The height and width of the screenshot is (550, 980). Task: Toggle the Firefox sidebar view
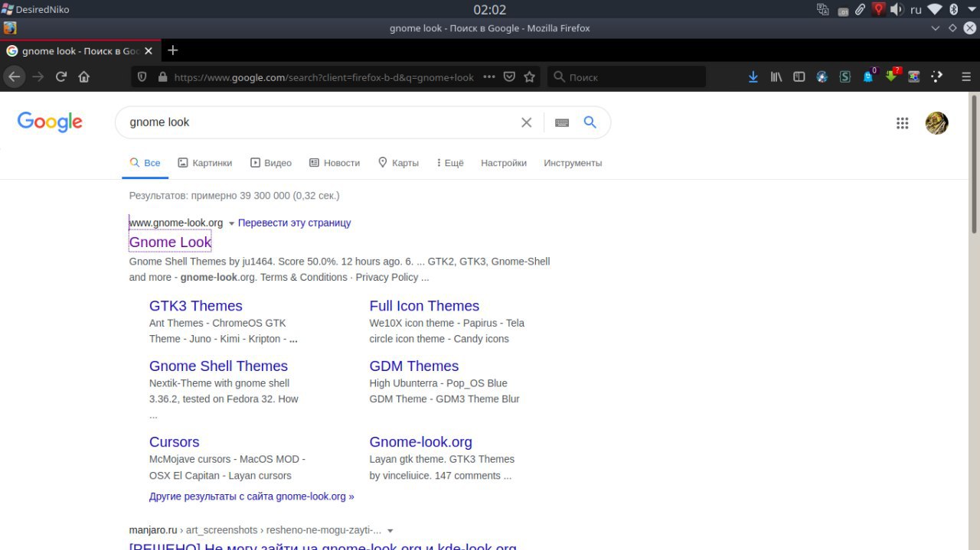tap(799, 76)
